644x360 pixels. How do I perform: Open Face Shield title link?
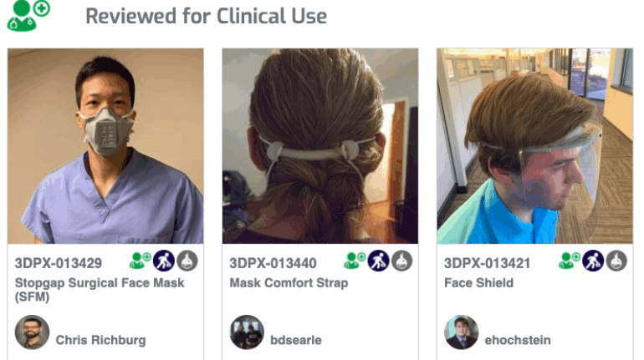coord(479,283)
